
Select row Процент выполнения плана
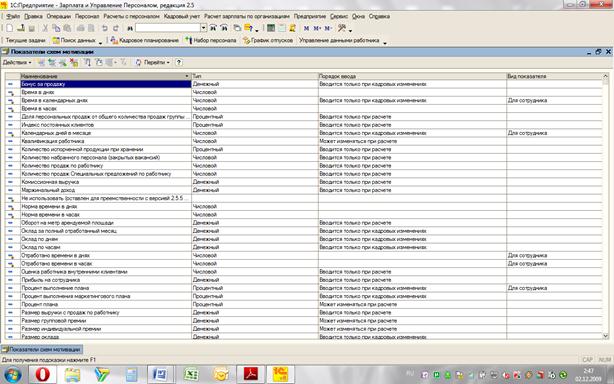[x=303, y=288]
